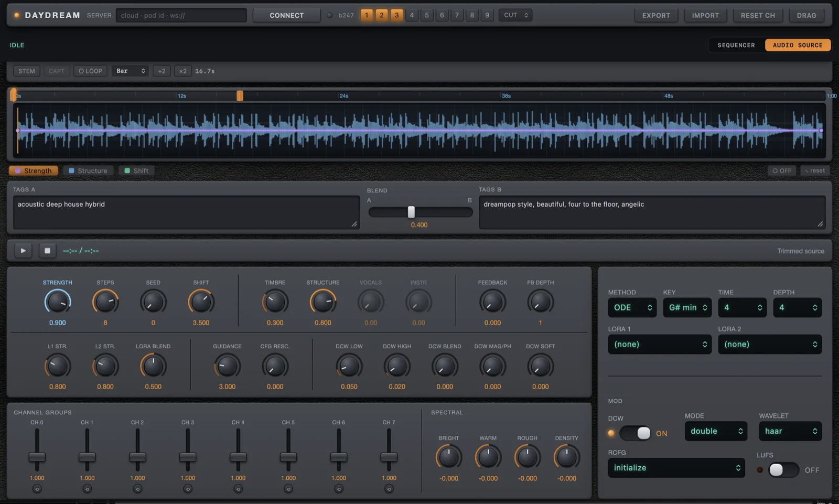Select the Strength curve tab
This screenshot has width=839, height=504.
(34, 170)
